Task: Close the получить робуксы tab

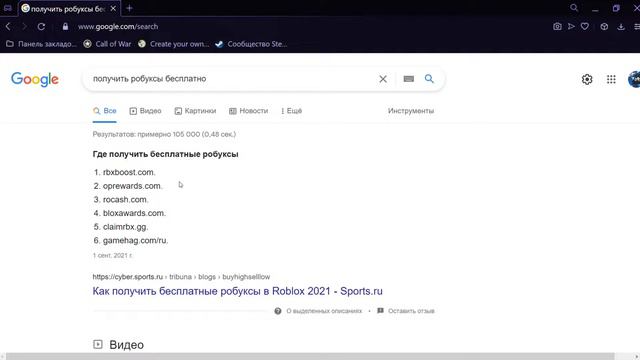Action: tap(113, 8)
